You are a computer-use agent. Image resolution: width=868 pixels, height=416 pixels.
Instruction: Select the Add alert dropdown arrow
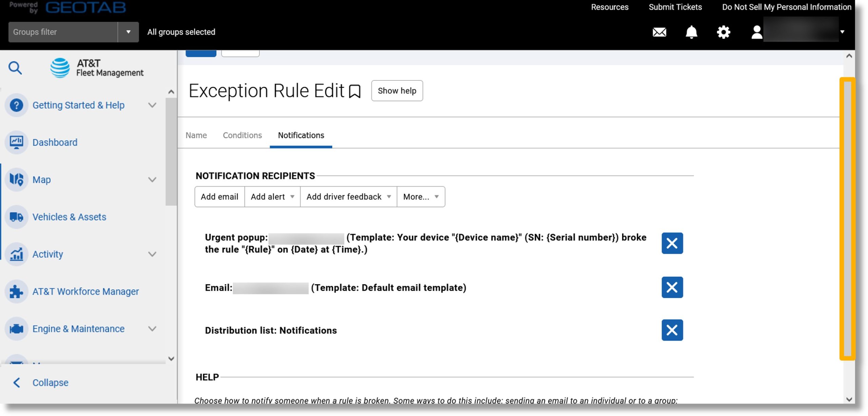click(x=292, y=197)
